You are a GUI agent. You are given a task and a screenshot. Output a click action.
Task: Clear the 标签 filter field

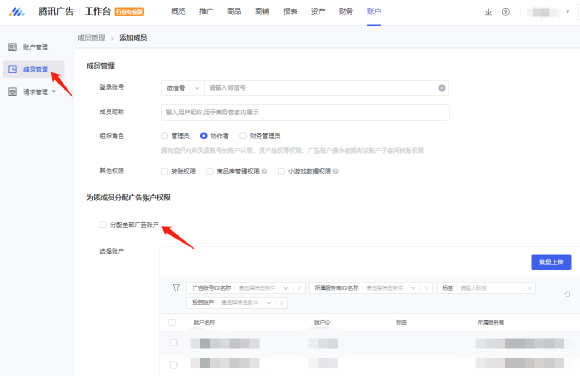point(529,288)
